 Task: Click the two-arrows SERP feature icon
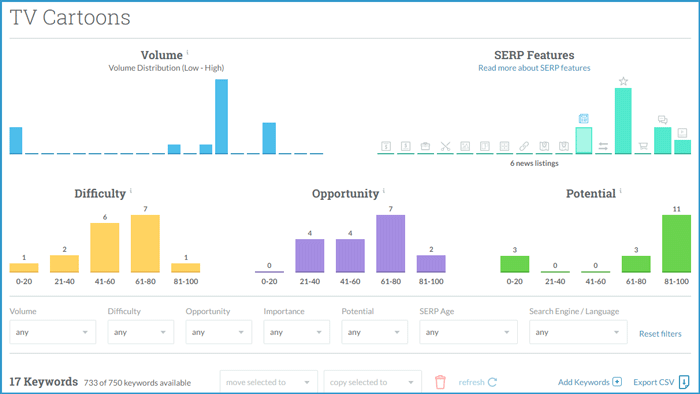click(x=603, y=146)
